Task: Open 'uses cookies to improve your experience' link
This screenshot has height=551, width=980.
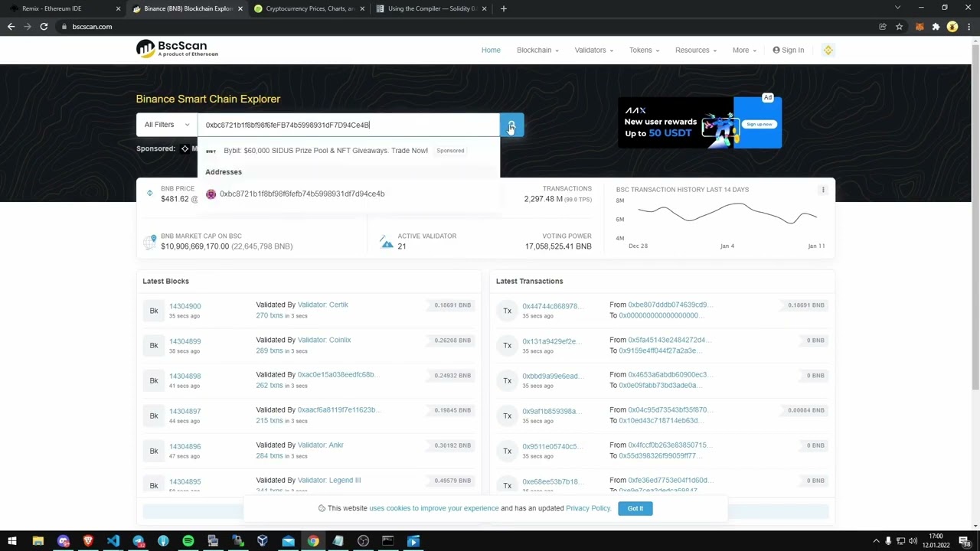Action: (x=434, y=509)
